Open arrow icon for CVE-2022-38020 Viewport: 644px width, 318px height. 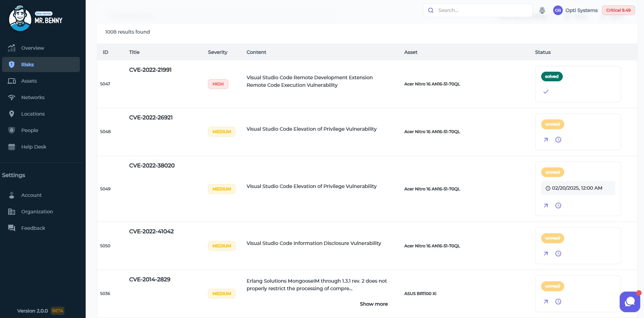point(546,205)
